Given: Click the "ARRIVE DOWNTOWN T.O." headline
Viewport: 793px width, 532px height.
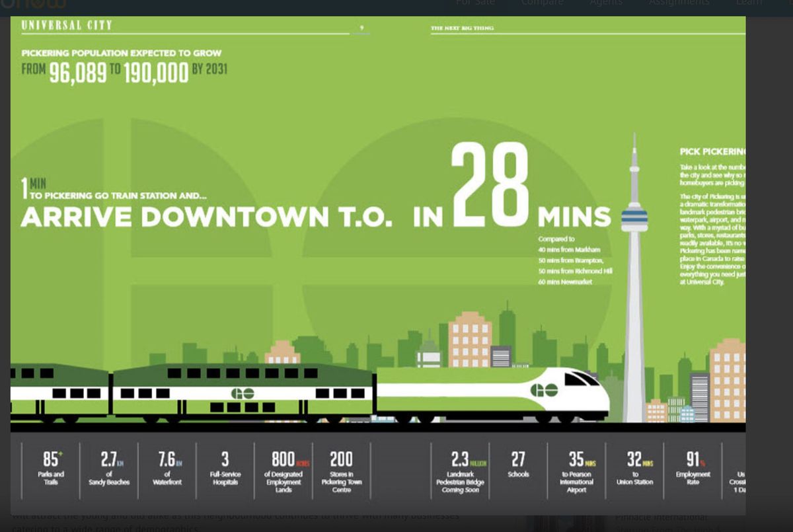Looking at the screenshot, I should (206, 217).
